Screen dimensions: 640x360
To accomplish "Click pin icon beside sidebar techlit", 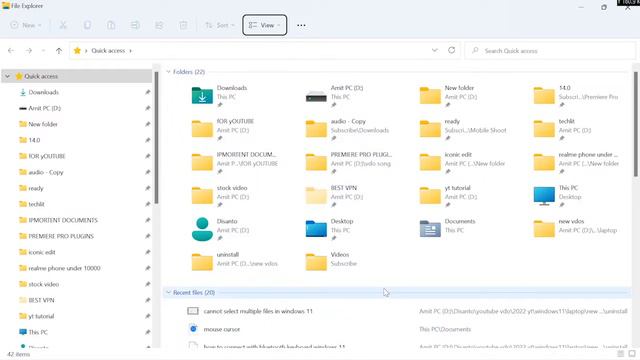I will coord(147,204).
